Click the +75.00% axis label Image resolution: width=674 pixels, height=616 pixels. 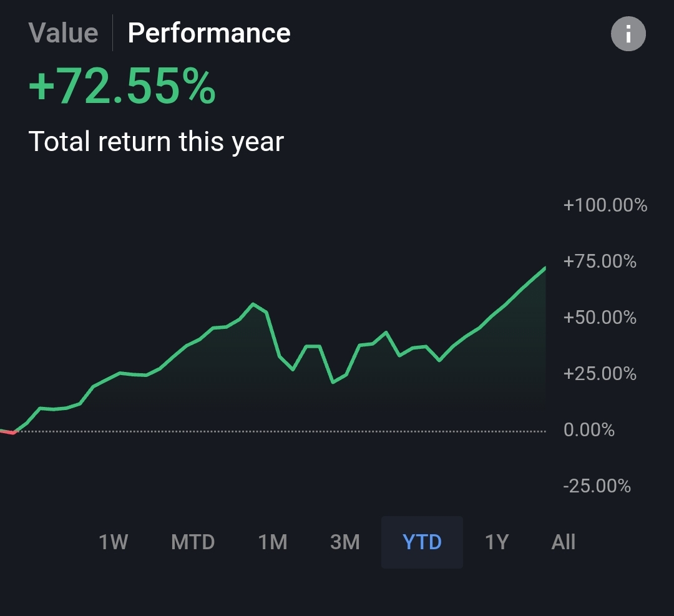click(x=600, y=262)
